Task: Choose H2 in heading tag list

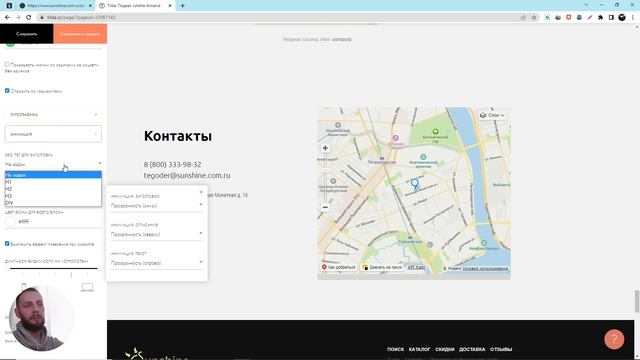Action: pos(53,189)
